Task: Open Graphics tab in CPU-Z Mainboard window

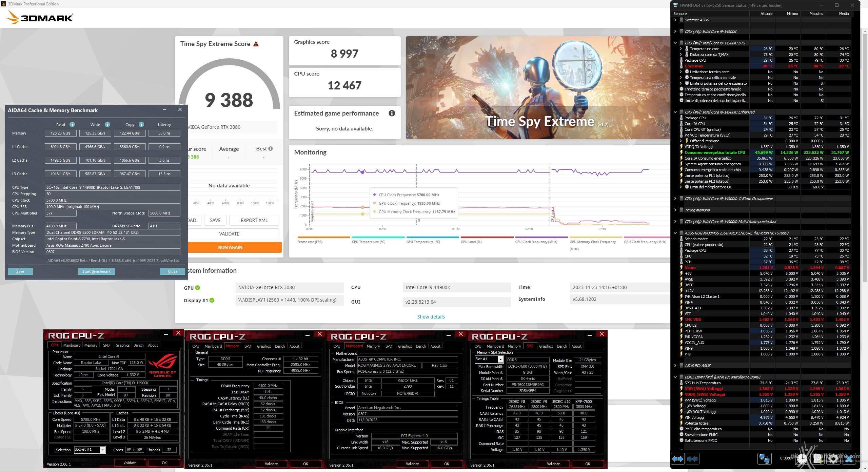Action: (x=405, y=346)
